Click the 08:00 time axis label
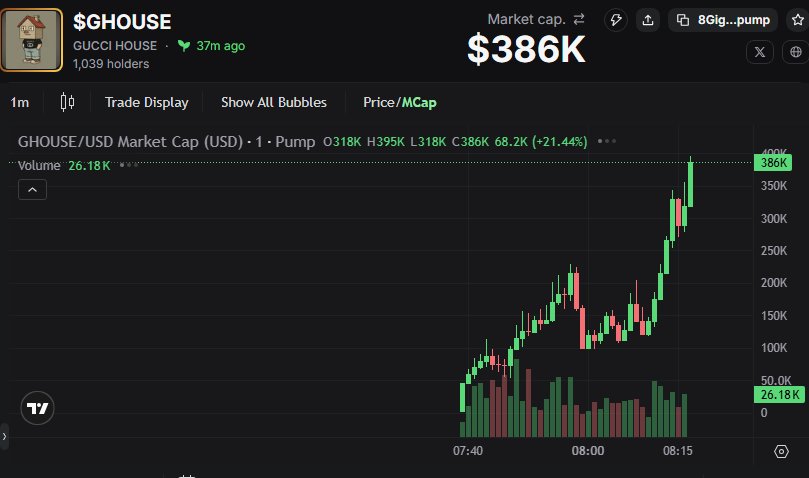 588,451
